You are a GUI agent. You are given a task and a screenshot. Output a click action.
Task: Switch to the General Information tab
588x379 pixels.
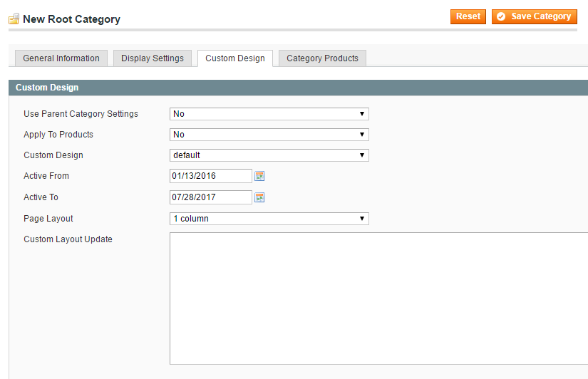[61, 58]
